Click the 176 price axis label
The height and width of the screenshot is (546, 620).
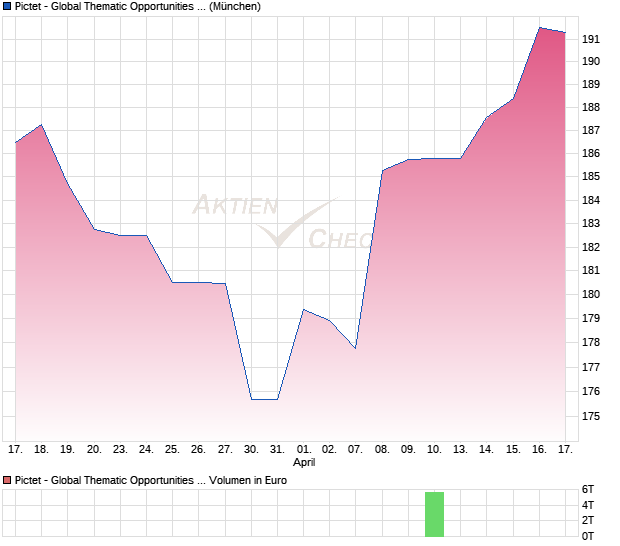(x=591, y=391)
